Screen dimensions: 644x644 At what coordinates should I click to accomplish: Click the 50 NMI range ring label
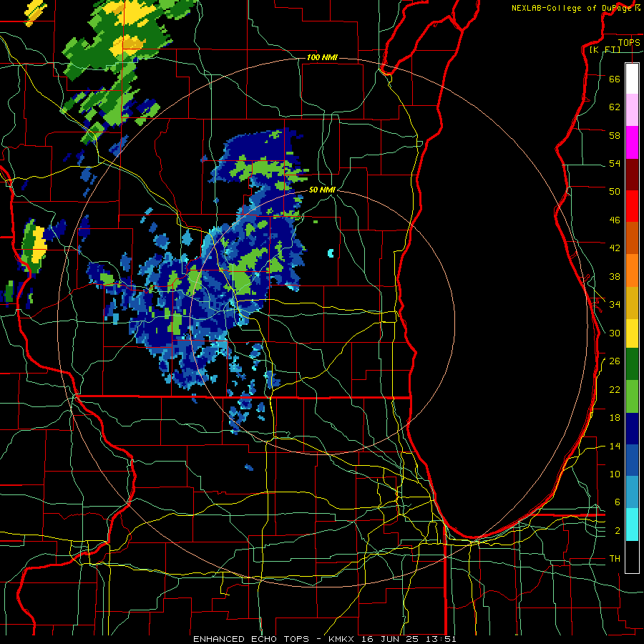click(x=322, y=190)
